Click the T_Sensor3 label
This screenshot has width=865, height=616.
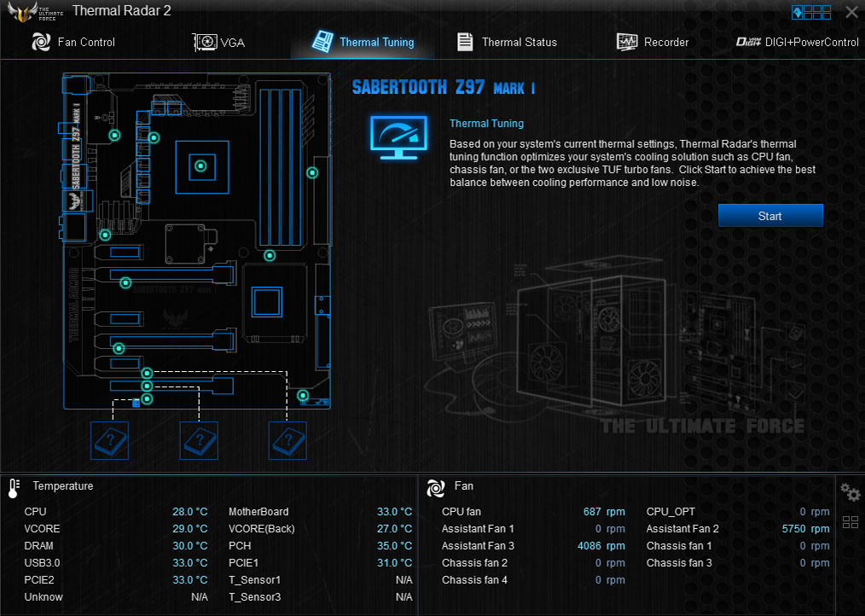point(255,597)
